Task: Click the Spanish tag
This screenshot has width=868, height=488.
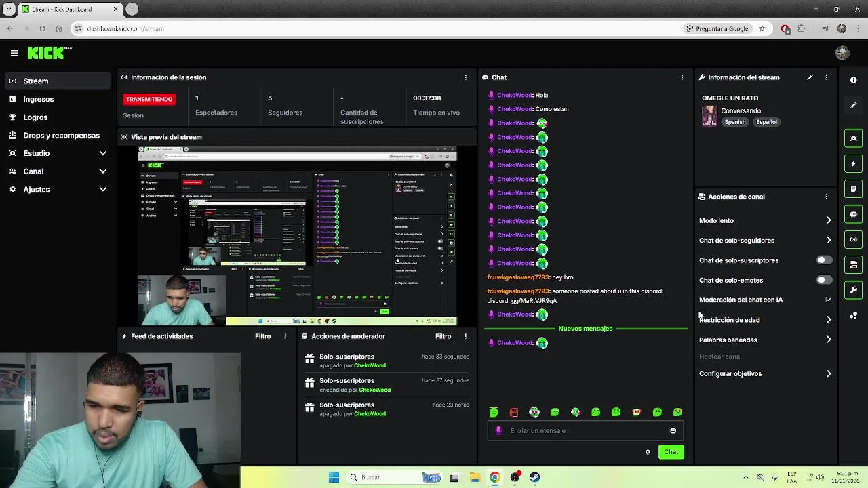Action: pyautogui.click(x=734, y=122)
